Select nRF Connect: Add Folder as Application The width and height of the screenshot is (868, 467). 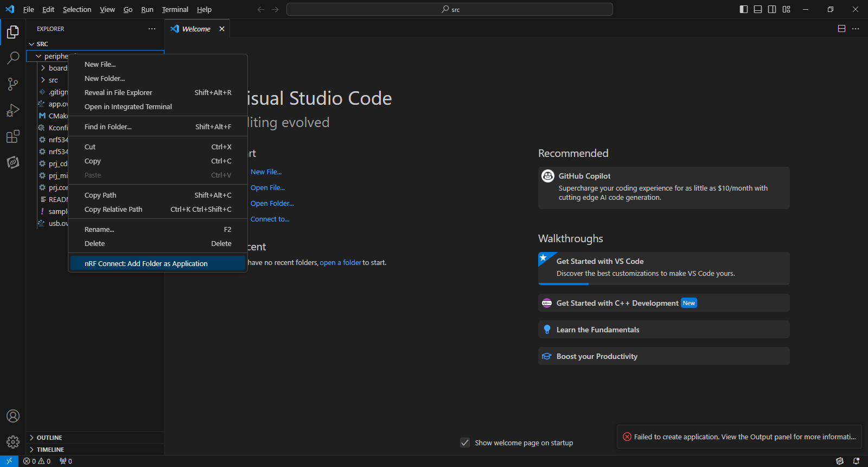tap(146, 263)
